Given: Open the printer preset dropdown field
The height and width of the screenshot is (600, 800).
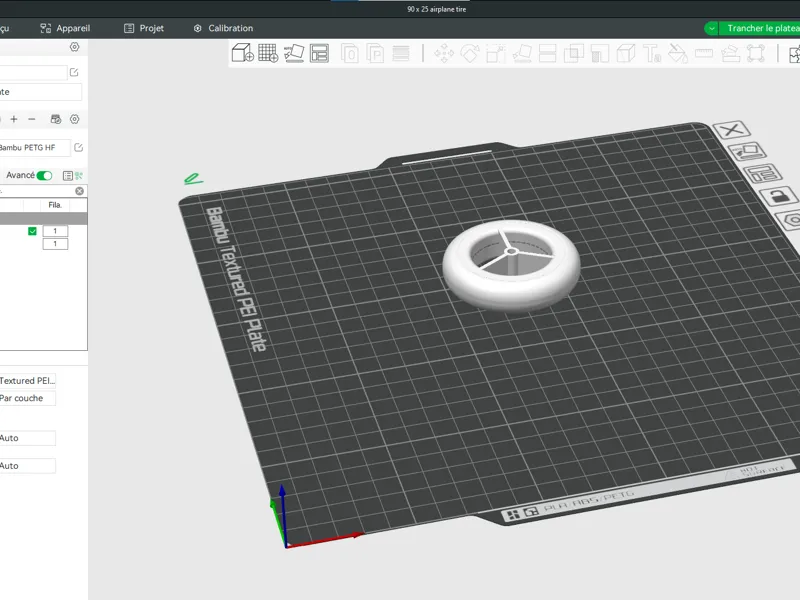Looking at the screenshot, I should pos(33,72).
